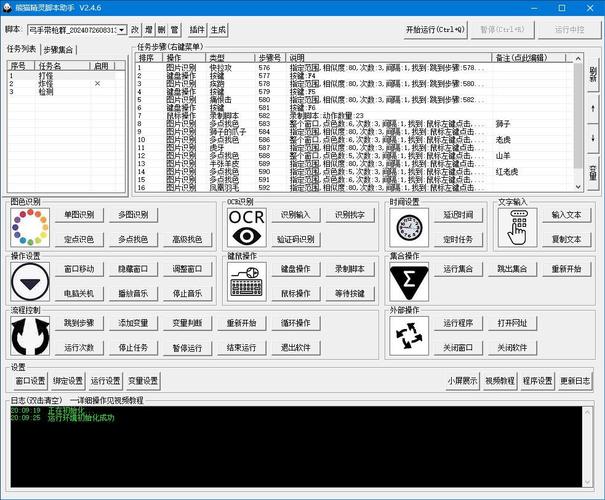Click the 多图识别 button
Screen dimensions: 605x500
pos(133,215)
